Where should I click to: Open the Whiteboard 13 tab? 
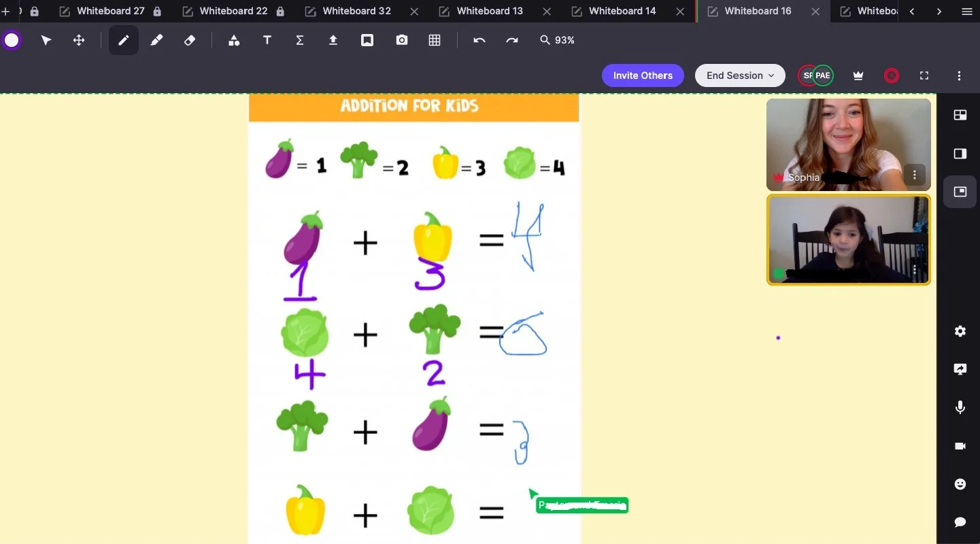pyautogui.click(x=488, y=11)
